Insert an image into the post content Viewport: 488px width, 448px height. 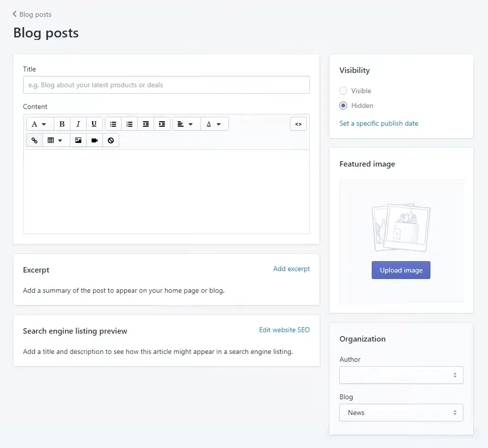pos(78,140)
